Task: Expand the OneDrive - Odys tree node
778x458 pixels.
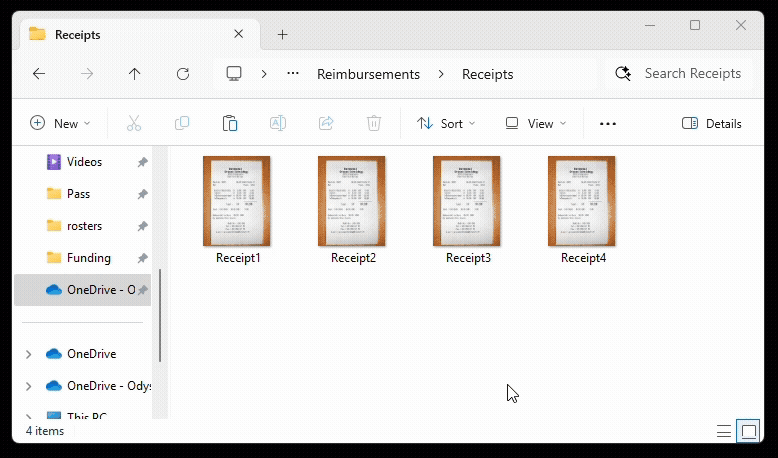Action: [28, 386]
